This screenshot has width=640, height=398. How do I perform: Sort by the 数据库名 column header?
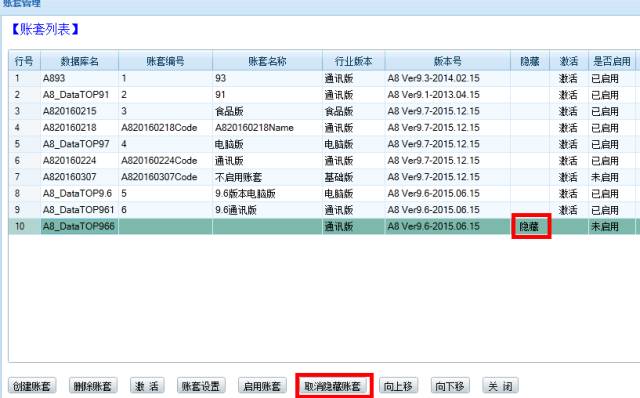coord(80,61)
